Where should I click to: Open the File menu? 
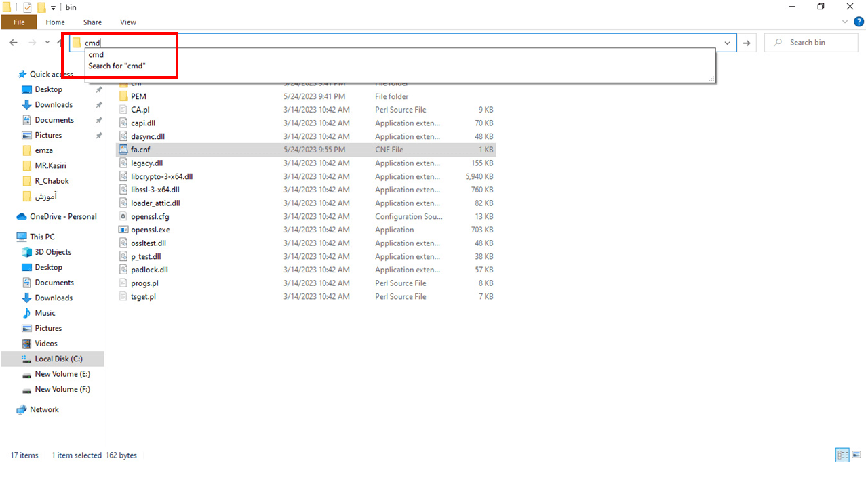(19, 22)
